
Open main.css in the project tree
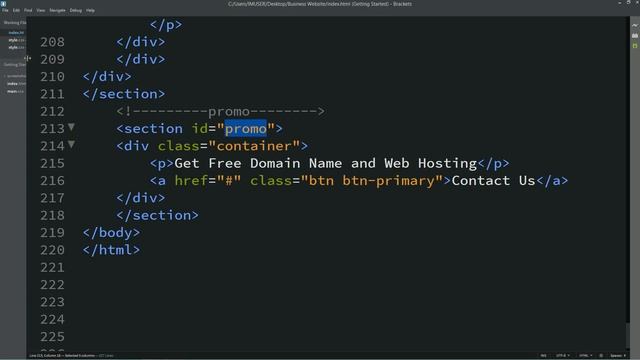(16, 91)
